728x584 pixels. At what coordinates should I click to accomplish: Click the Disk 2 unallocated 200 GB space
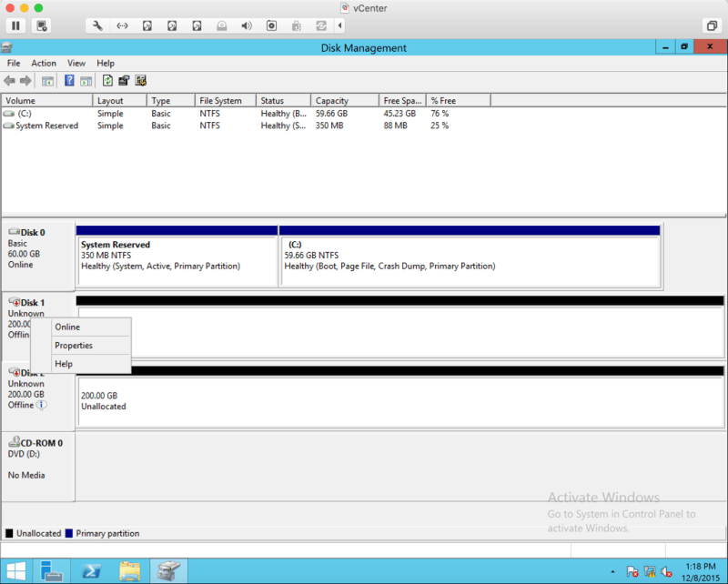pos(400,400)
